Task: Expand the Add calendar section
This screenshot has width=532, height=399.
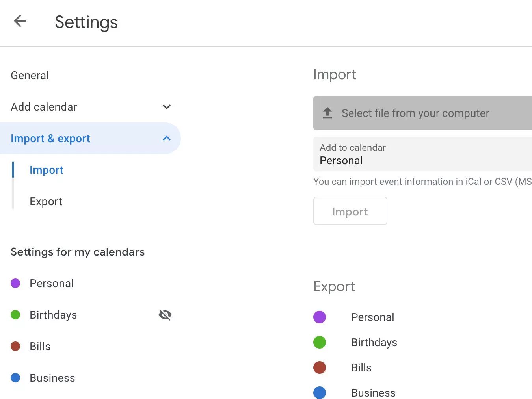Action: point(166,107)
